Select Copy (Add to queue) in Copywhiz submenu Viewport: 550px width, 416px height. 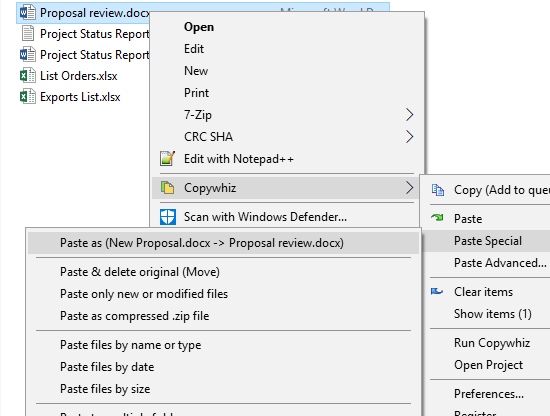[486, 190]
